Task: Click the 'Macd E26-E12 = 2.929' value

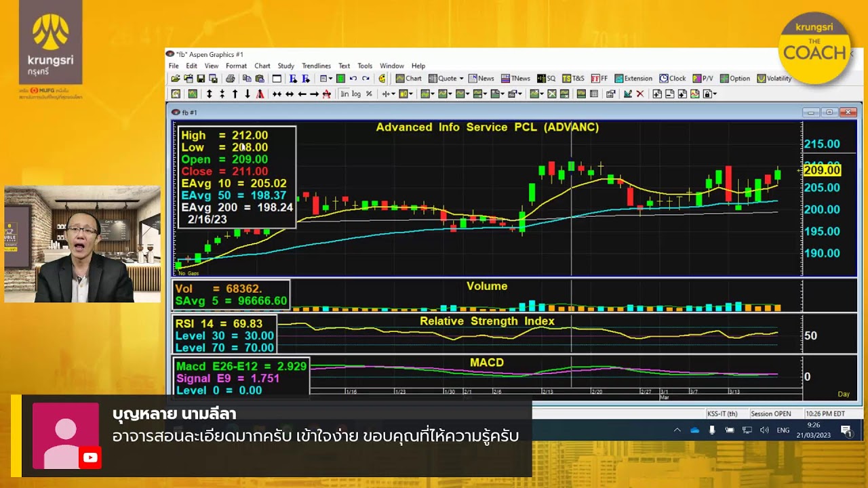Action: point(241,366)
